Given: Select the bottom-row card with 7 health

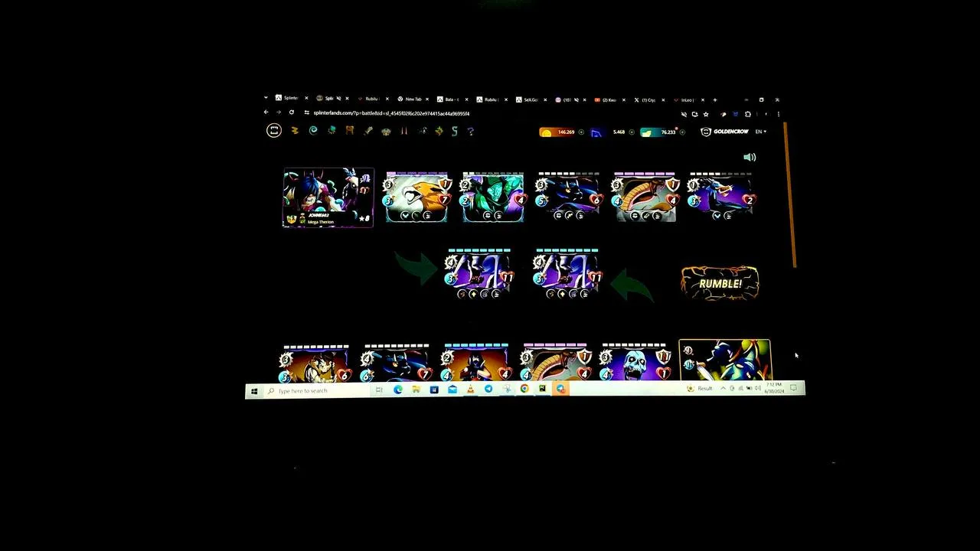Looking at the screenshot, I should 397,364.
